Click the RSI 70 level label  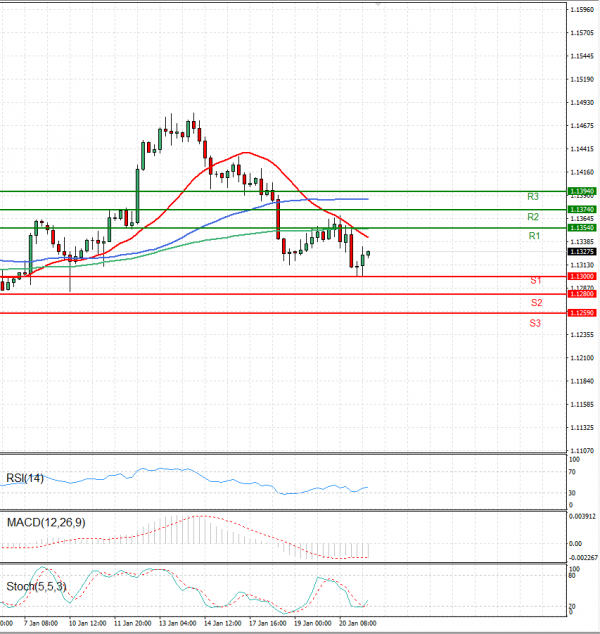(572, 471)
